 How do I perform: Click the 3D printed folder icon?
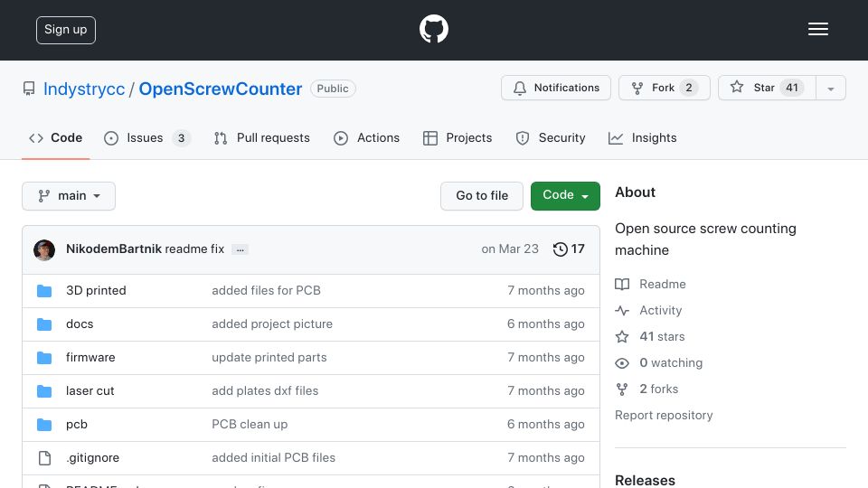(44, 291)
